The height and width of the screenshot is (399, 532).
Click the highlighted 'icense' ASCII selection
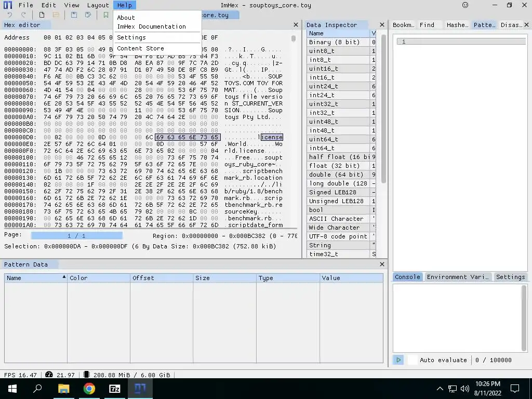(x=272, y=137)
